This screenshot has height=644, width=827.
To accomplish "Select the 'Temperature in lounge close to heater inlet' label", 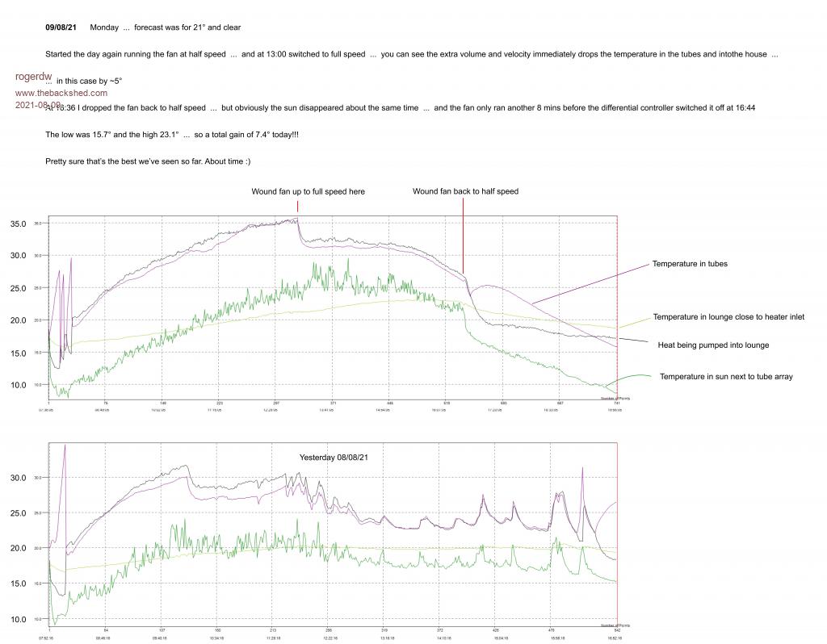I will [728, 317].
